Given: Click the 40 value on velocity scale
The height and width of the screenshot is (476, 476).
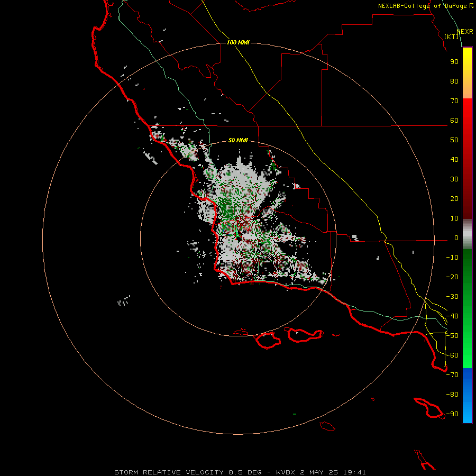Looking at the screenshot, I should [454, 160].
